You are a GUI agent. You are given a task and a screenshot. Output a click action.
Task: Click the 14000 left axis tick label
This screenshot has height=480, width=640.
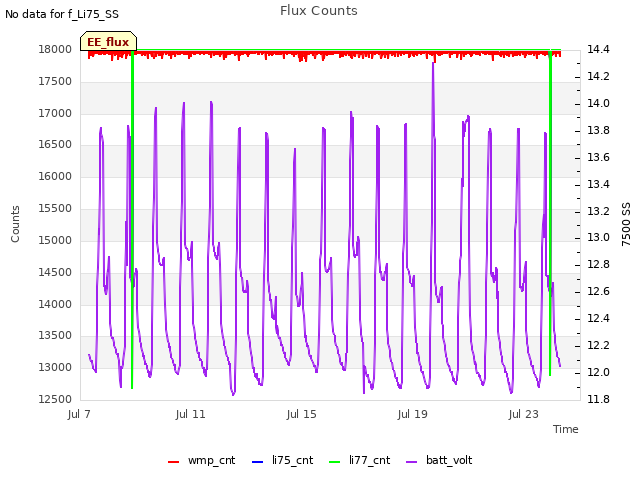coord(55,304)
